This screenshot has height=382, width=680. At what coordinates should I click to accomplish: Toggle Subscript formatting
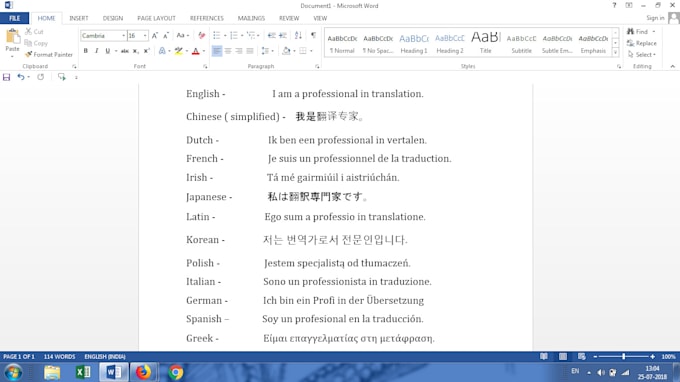coord(136,51)
